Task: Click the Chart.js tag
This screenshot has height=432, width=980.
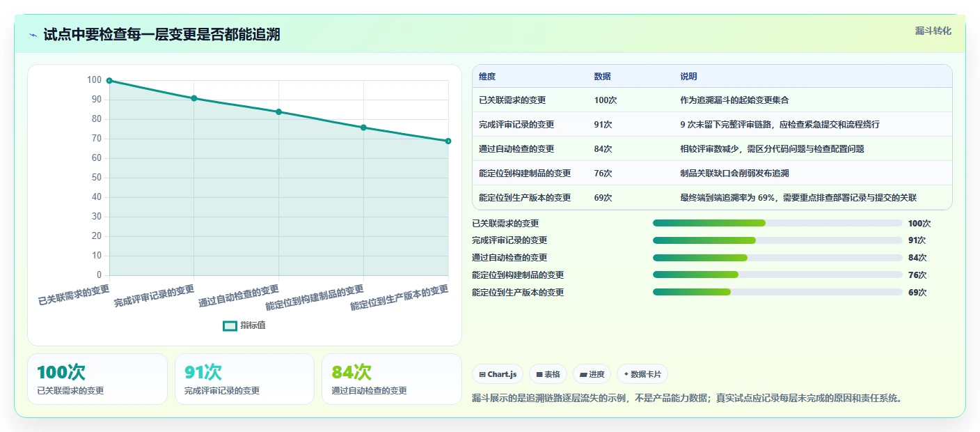Action: coord(498,374)
